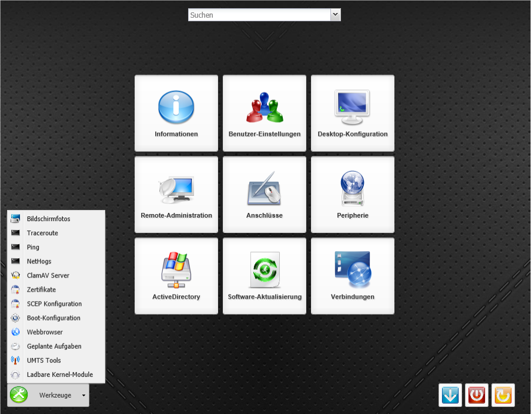Image resolution: width=532 pixels, height=414 pixels.
Task: Open the Informationen tile
Action: [176, 113]
